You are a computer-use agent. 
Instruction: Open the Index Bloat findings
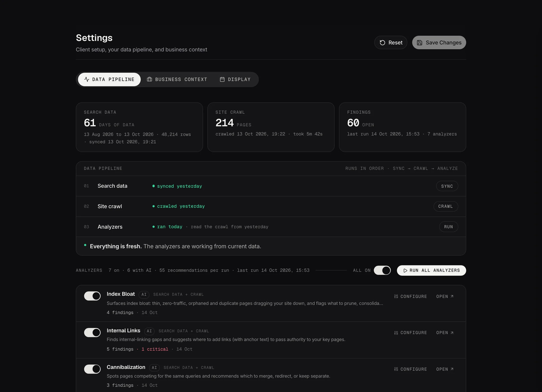[445, 296]
